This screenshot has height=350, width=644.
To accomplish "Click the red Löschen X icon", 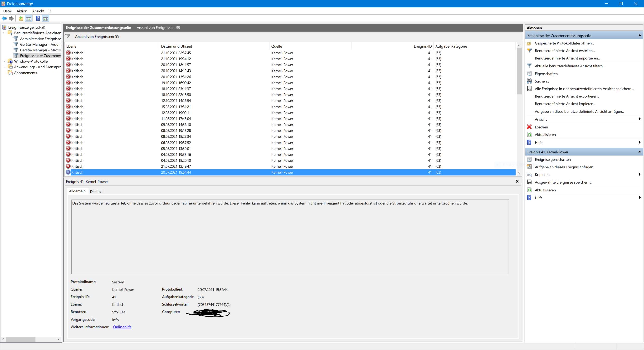I will click(x=529, y=127).
